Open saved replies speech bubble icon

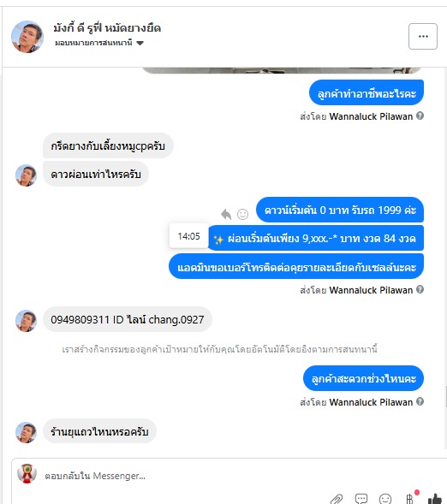tap(361, 499)
